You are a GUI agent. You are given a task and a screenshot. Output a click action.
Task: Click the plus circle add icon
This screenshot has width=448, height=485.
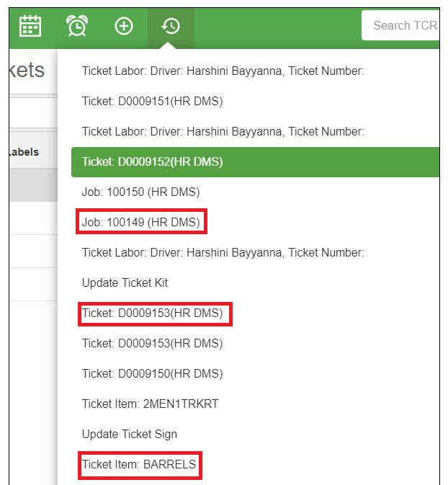[x=124, y=26]
